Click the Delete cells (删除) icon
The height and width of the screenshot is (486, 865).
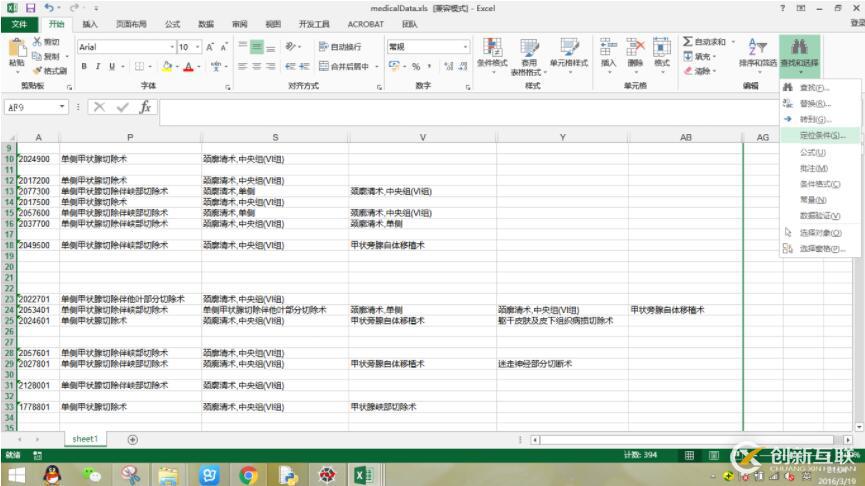(635, 47)
